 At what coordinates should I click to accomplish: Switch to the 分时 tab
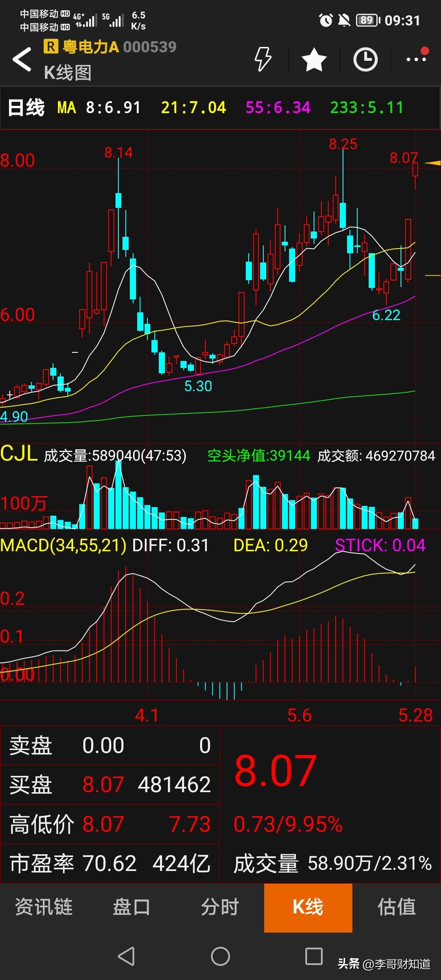[x=220, y=907]
